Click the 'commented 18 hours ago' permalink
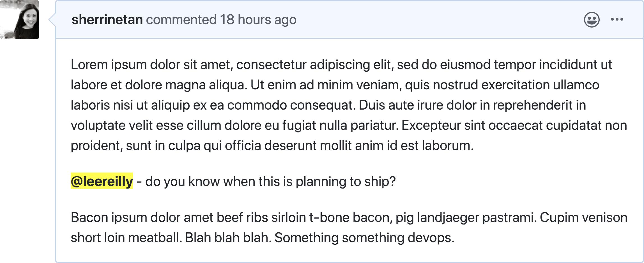 click(222, 20)
